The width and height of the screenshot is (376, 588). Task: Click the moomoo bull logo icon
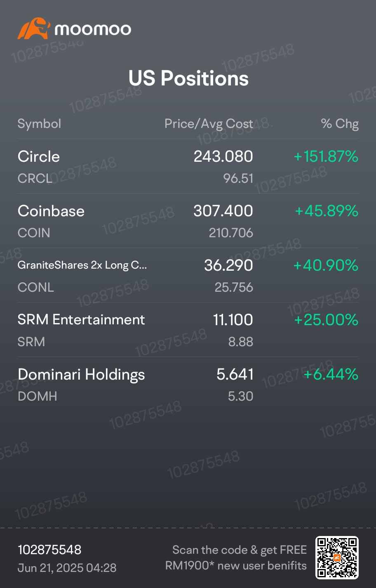33,28
